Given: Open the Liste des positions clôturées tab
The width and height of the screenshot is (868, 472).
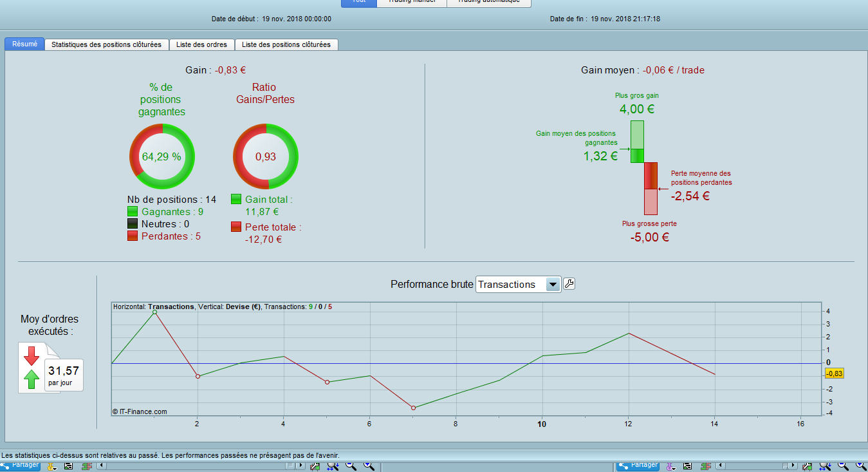Looking at the screenshot, I should click(286, 44).
